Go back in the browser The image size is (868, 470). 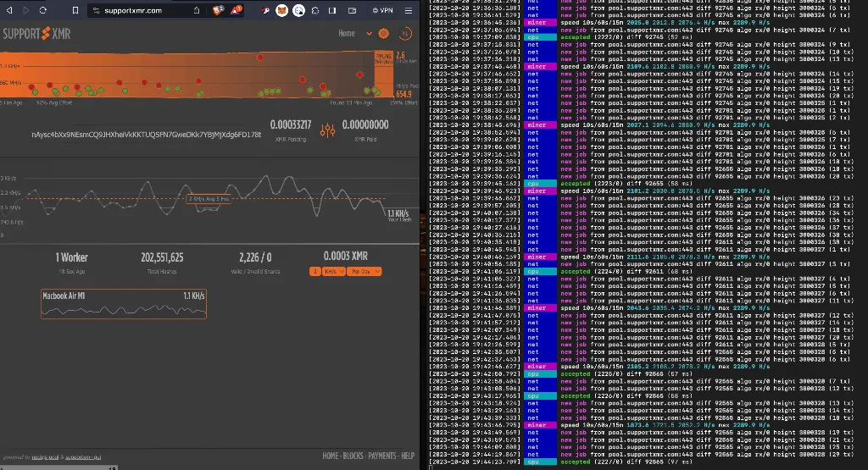[9, 10]
